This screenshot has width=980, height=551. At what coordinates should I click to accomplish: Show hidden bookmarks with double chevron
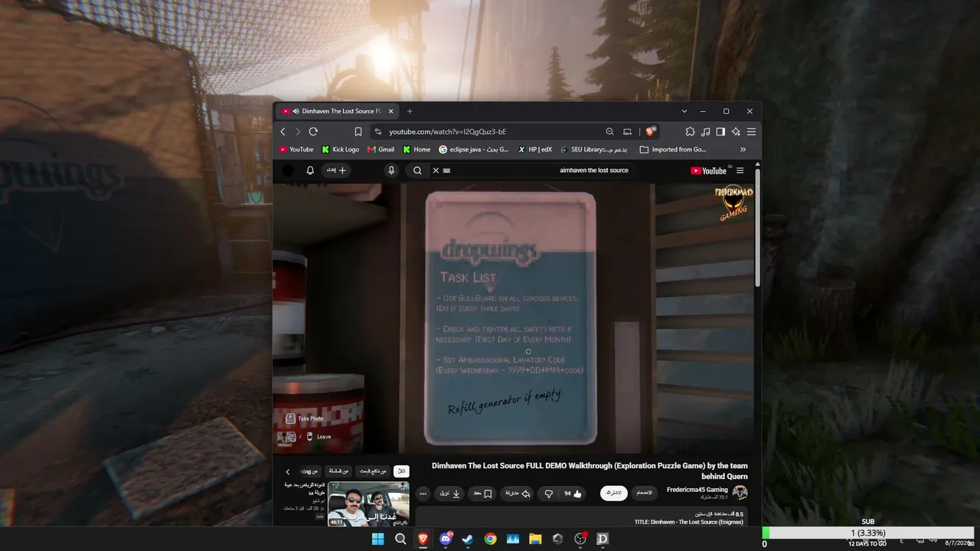743,149
